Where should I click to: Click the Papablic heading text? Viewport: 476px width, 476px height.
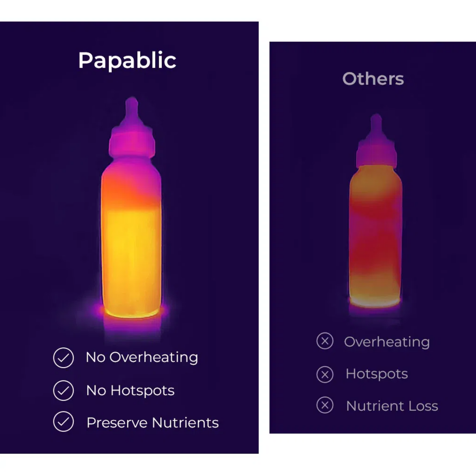(x=127, y=61)
